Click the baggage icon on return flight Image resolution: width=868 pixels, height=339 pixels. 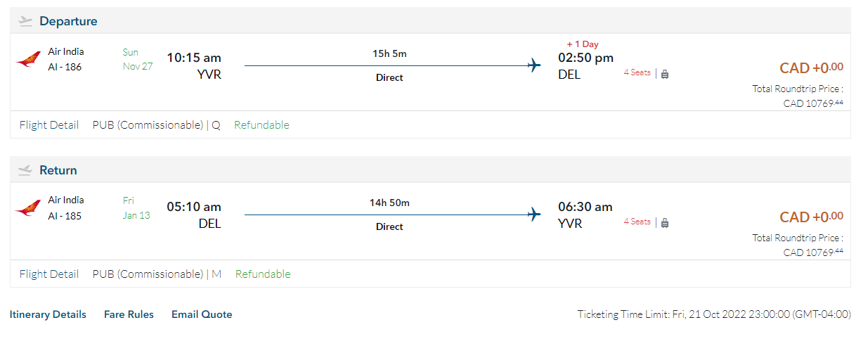pos(665,222)
